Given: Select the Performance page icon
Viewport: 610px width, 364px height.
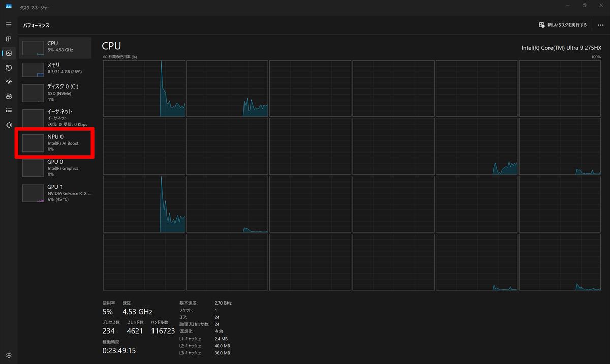Looking at the screenshot, I should 9,53.
